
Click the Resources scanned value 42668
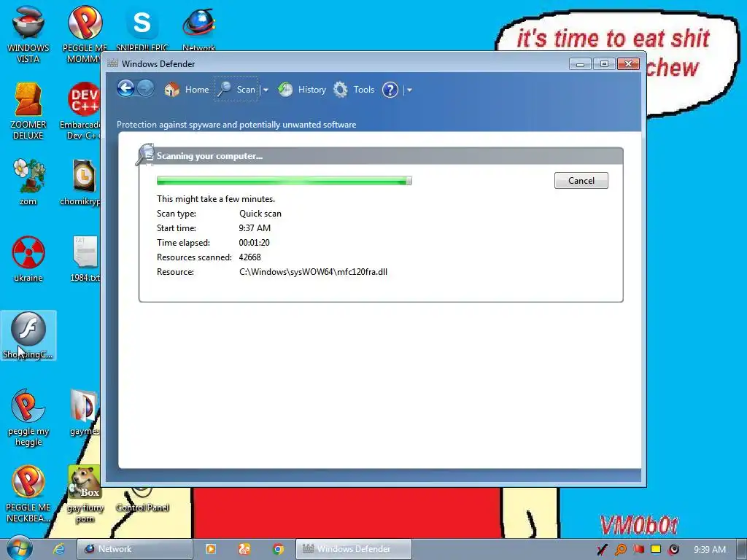point(249,257)
